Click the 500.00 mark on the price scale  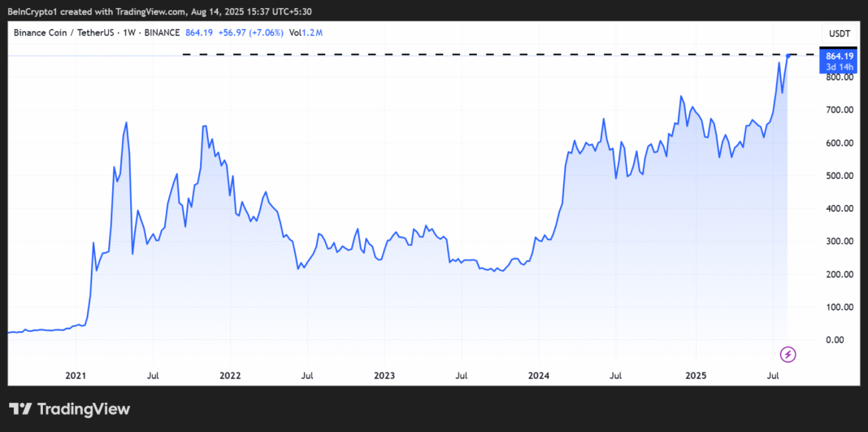click(x=838, y=176)
